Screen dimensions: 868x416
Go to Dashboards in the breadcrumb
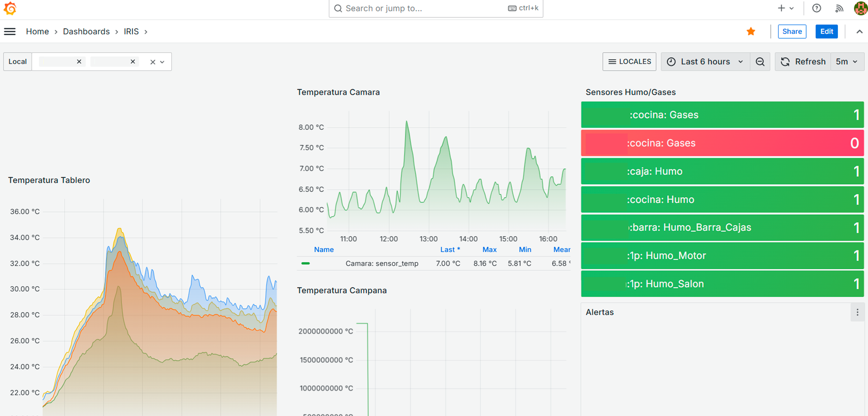(x=86, y=32)
